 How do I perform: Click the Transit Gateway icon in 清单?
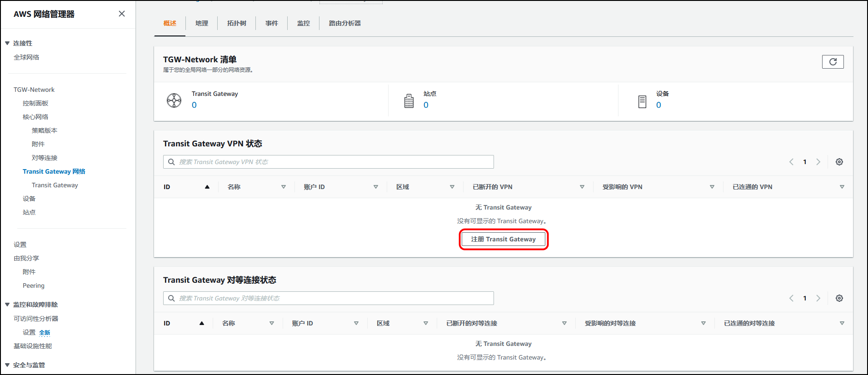174,100
